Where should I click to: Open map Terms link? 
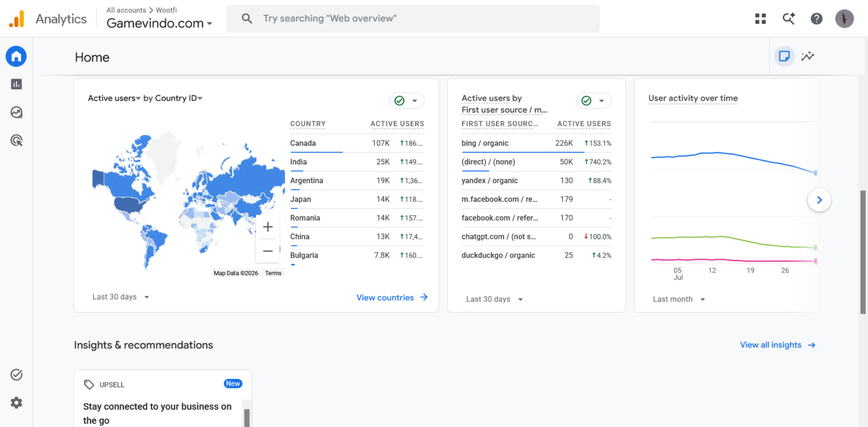point(273,273)
